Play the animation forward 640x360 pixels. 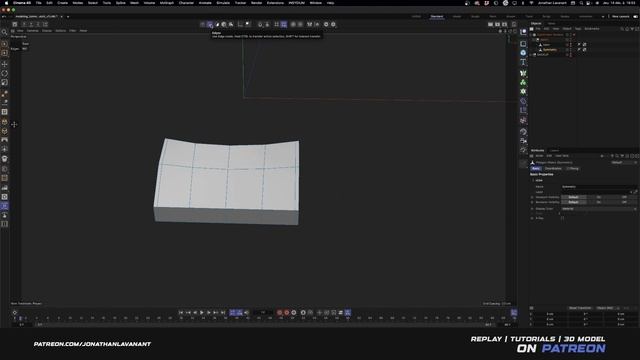pyautogui.click(x=202, y=313)
